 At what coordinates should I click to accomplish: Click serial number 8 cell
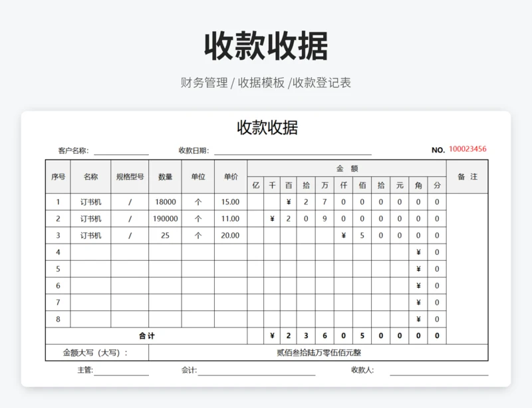(58, 319)
